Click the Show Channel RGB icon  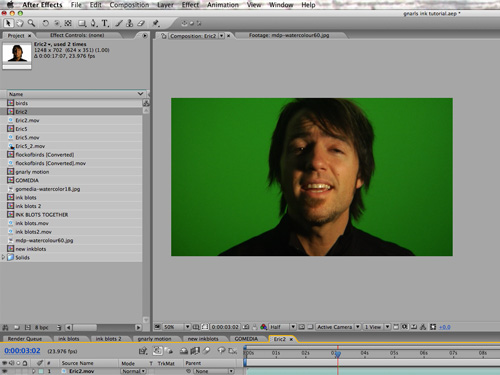(x=263, y=327)
